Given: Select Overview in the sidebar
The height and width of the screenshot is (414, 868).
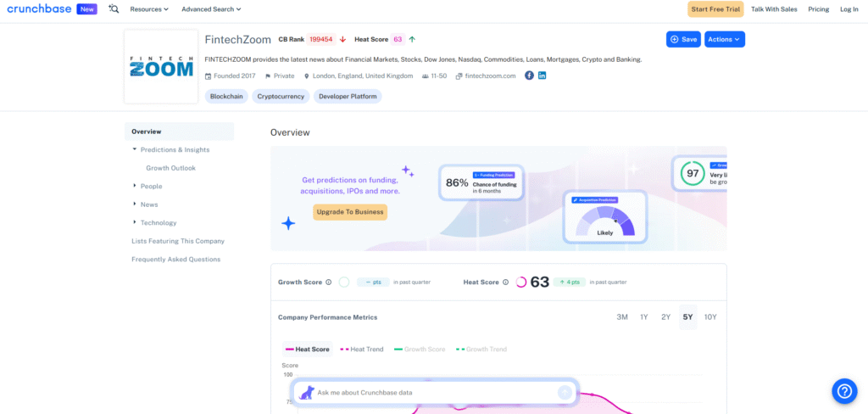Looking at the screenshot, I should 180,131.
